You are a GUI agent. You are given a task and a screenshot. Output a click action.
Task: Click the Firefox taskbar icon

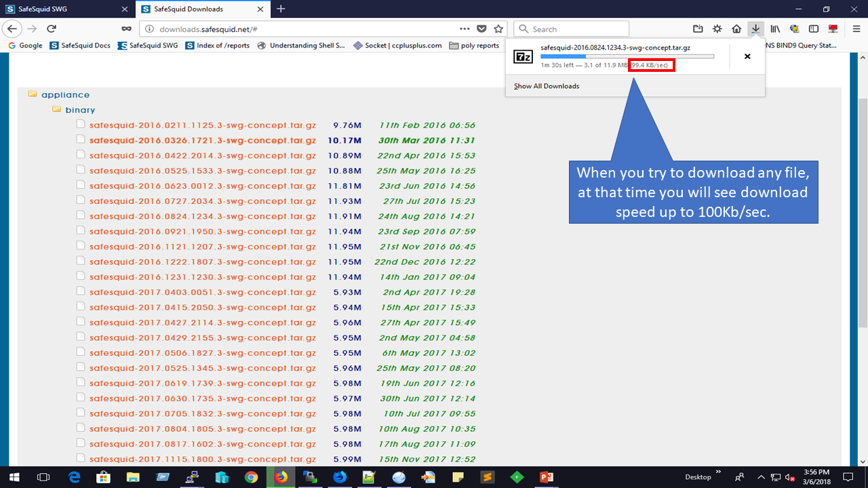tap(281, 477)
